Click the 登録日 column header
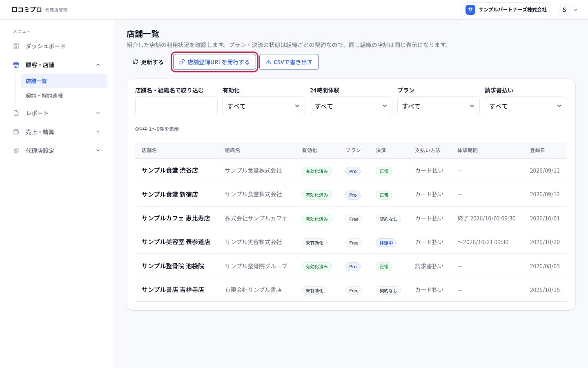Image resolution: width=588 pixels, height=368 pixels. (537, 150)
